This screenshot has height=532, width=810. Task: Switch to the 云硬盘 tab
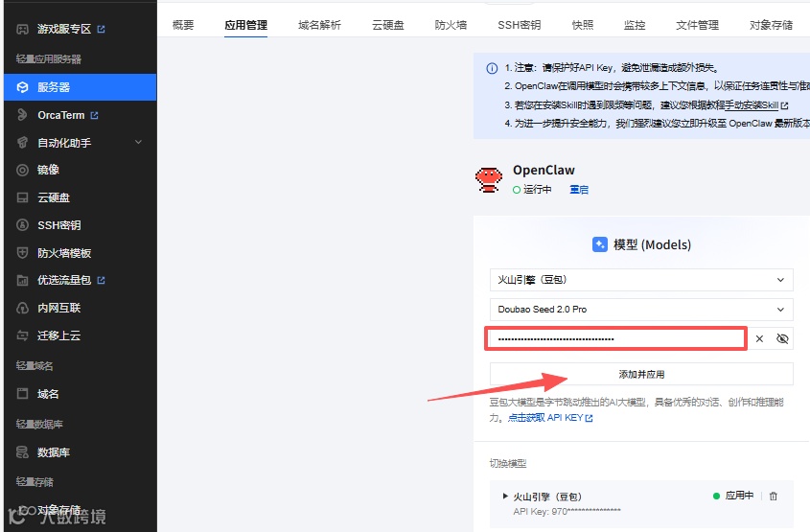(388, 25)
